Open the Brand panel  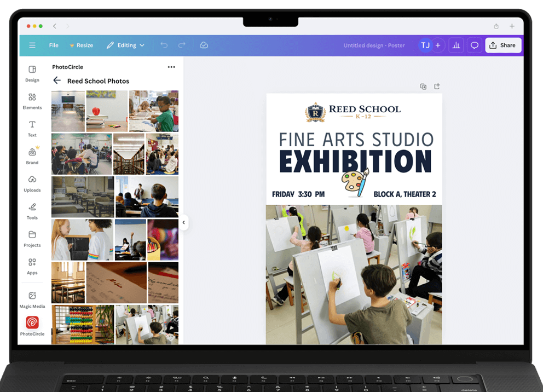coord(32,156)
